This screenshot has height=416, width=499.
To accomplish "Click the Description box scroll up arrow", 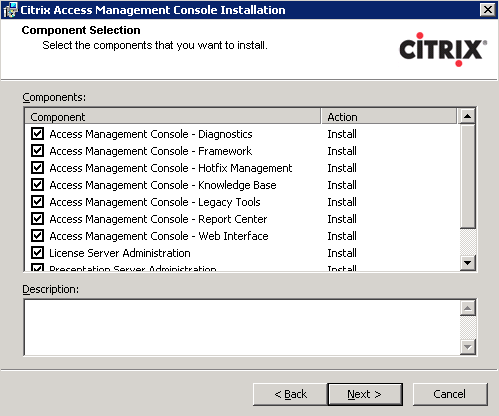I will pos(468,308).
